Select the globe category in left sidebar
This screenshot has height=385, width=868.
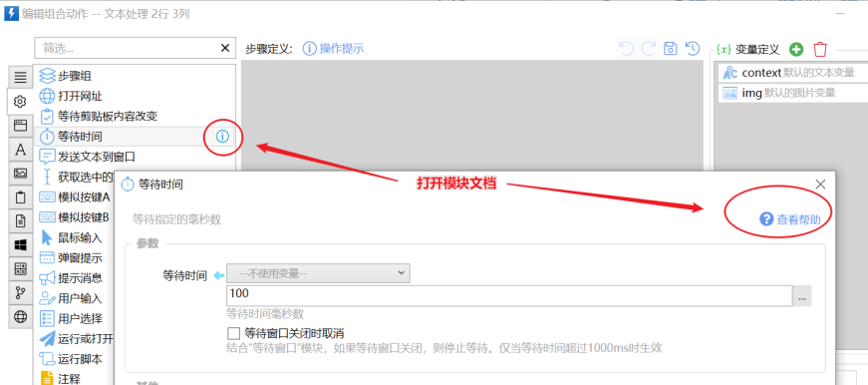pyautogui.click(x=21, y=317)
